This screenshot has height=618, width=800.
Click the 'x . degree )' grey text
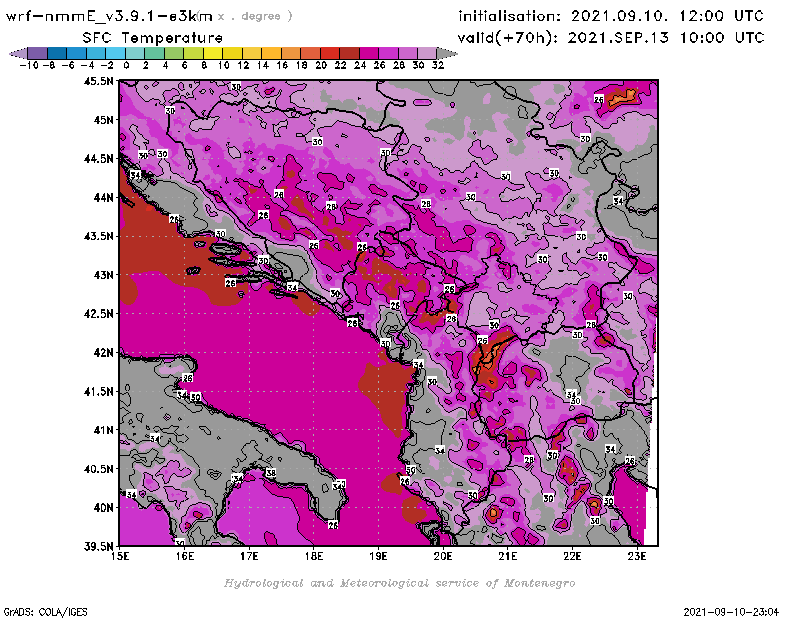click(x=255, y=16)
